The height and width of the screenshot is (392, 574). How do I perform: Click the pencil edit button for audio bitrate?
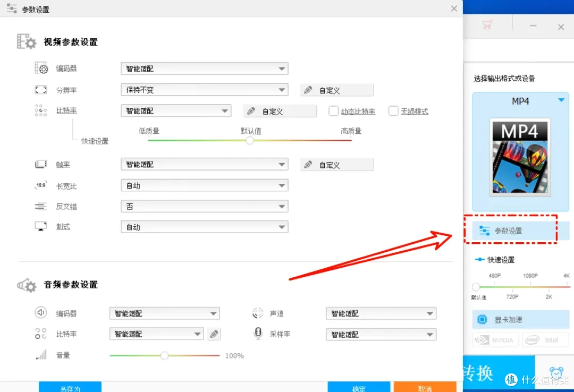214,334
